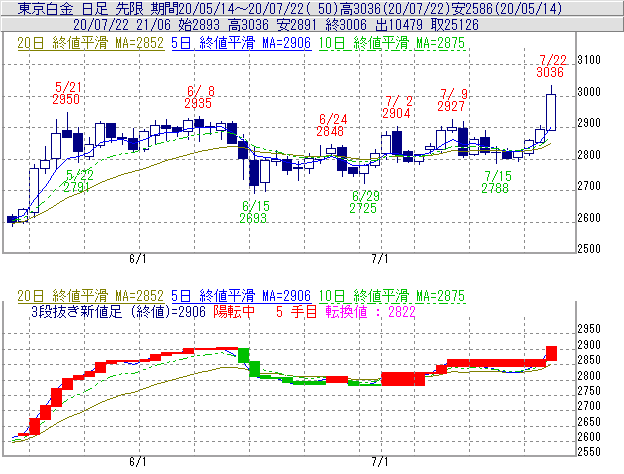This screenshot has height=474, width=624.
Task: Click the 7/1 date label on lower chart
Action: click(380, 462)
